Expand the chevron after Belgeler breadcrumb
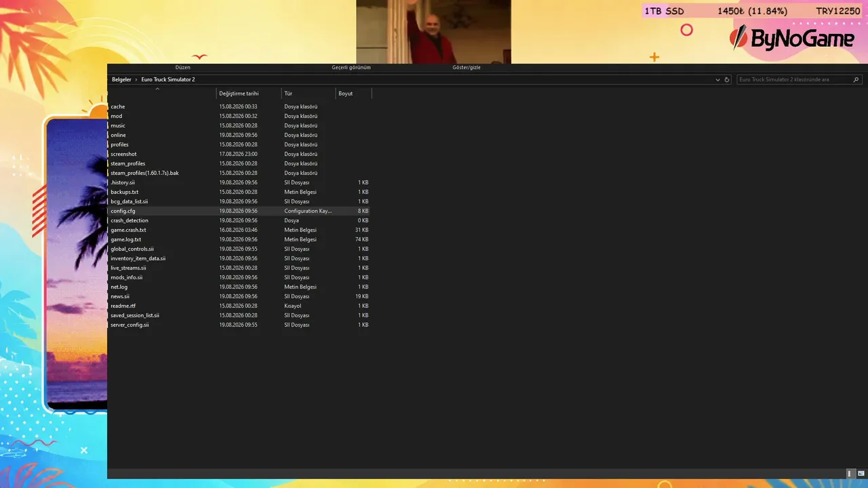Image resolution: width=868 pixels, height=488 pixels. pos(136,79)
